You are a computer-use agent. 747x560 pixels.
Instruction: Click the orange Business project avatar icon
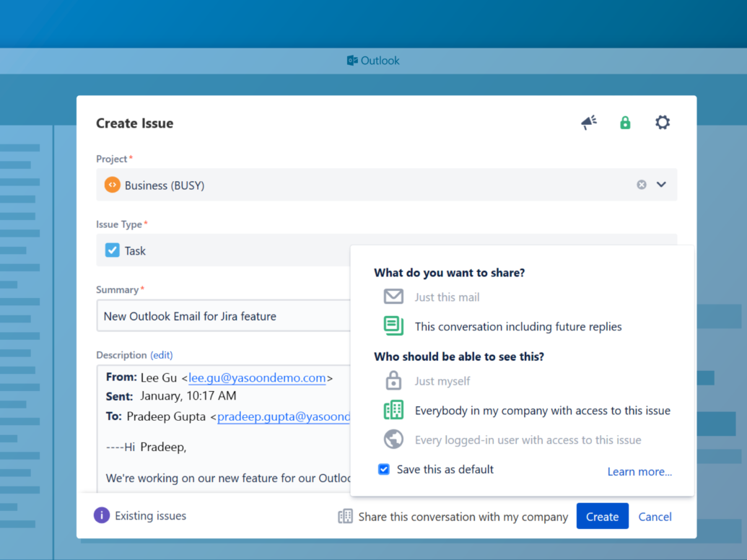(112, 185)
